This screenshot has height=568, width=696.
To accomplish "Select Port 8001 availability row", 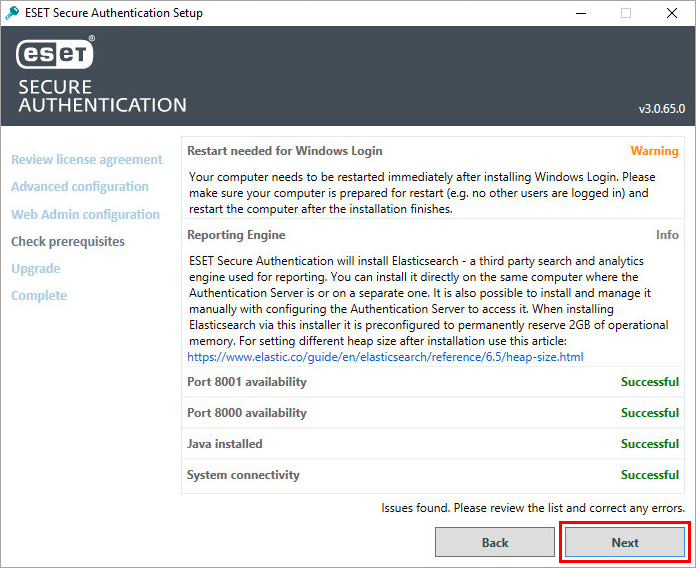I will pyautogui.click(x=433, y=382).
